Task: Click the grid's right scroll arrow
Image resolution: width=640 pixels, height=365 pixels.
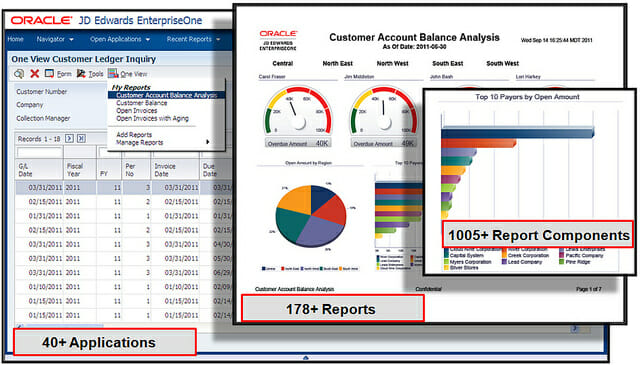Action: coord(574,328)
